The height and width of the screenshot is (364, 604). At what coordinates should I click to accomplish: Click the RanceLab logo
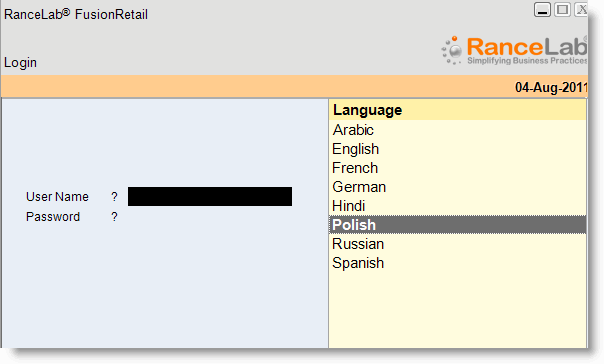point(514,50)
